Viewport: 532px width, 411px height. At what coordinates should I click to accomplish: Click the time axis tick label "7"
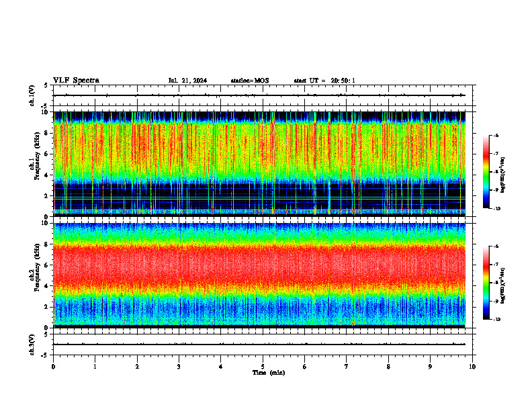click(x=347, y=367)
